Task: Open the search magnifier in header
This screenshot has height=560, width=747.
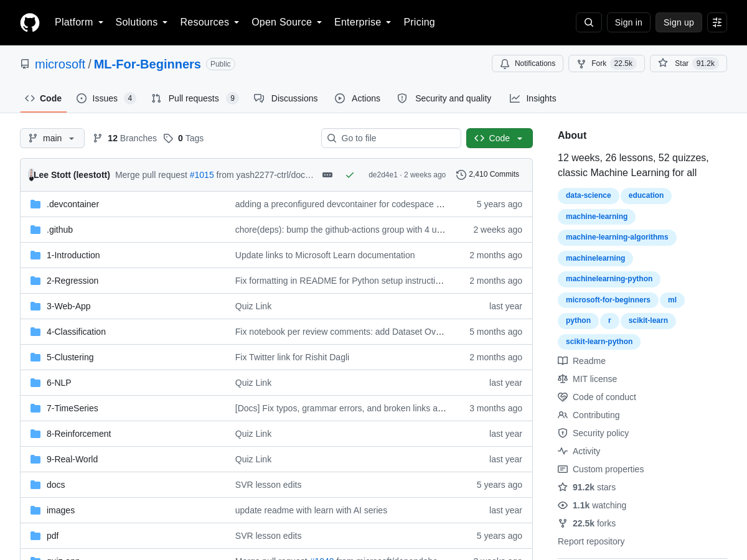Action: (589, 22)
